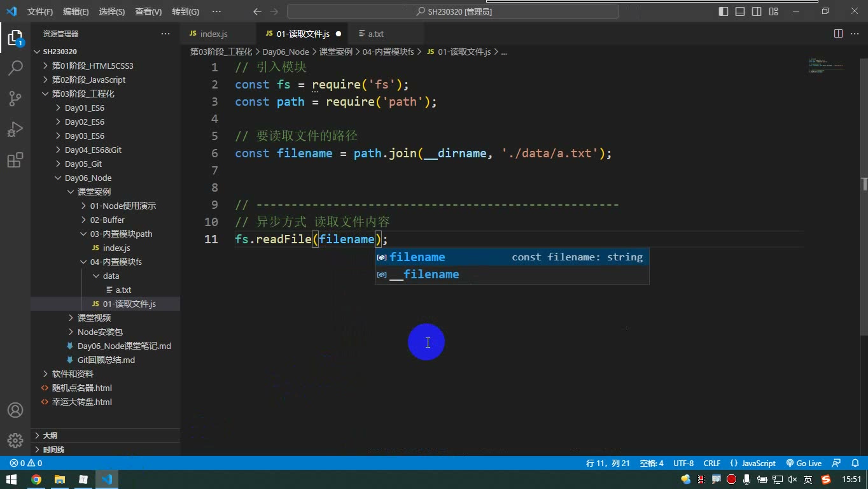The height and width of the screenshot is (489, 868).
Task: Open the Search view in activity bar
Action: [x=15, y=67]
